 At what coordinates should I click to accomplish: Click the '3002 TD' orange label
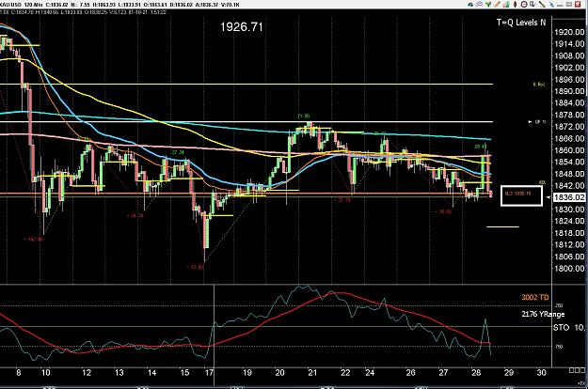click(535, 297)
